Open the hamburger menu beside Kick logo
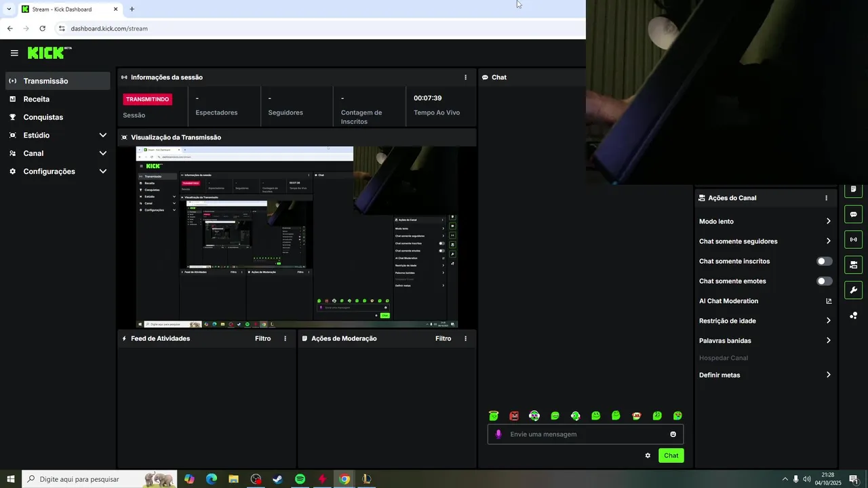Image resolution: width=868 pixels, height=488 pixels. (x=14, y=53)
